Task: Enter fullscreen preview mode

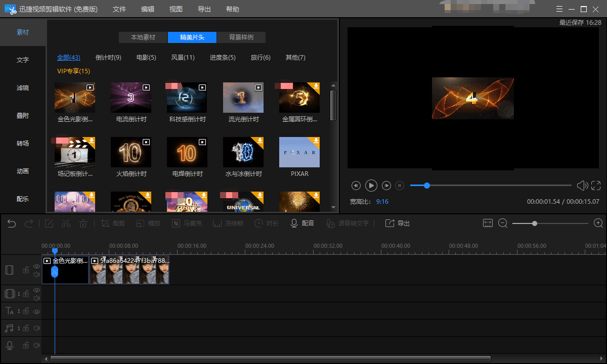Action: pos(596,186)
